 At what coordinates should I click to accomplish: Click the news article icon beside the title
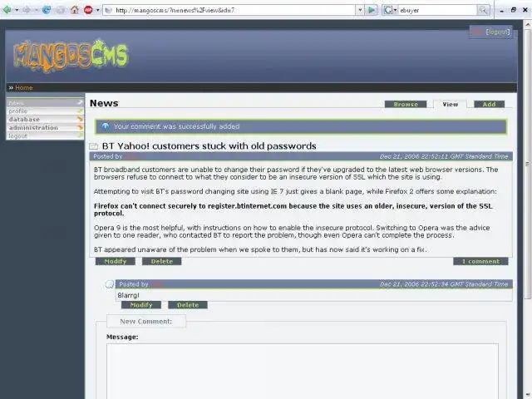(94, 146)
